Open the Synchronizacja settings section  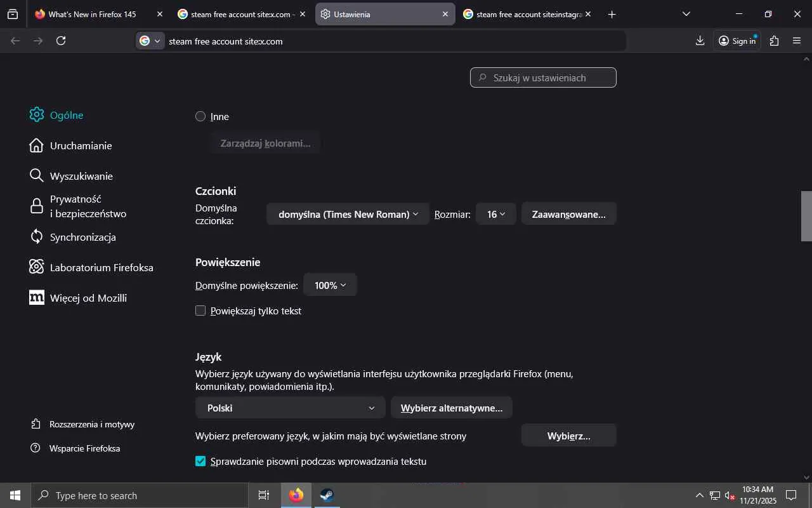(x=82, y=237)
